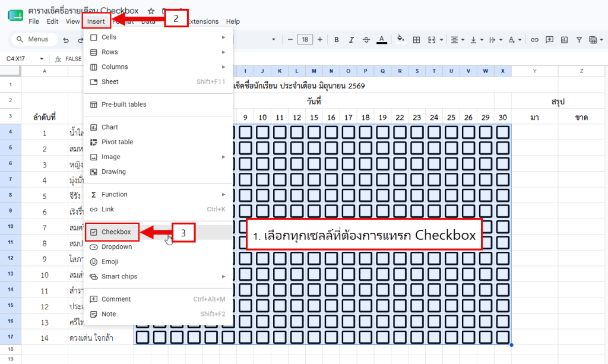Screen dimensions: 608x364
Task: Decrease font size with the minus icon
Action: pyautogui.click(x=290, y=40)
